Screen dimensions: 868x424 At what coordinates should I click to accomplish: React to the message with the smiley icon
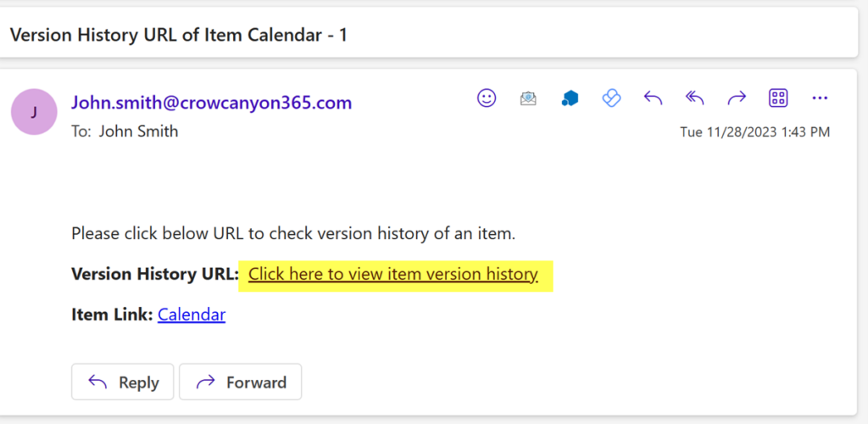487,98
